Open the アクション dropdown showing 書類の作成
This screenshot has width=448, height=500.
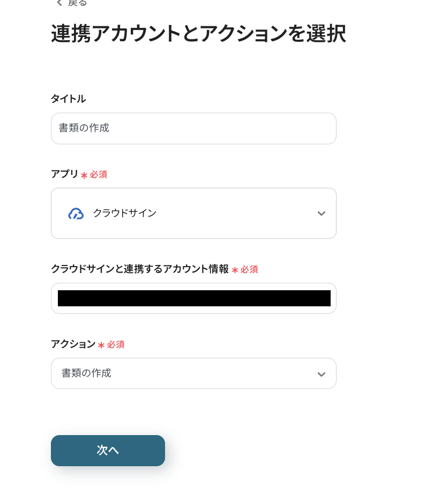193,373
